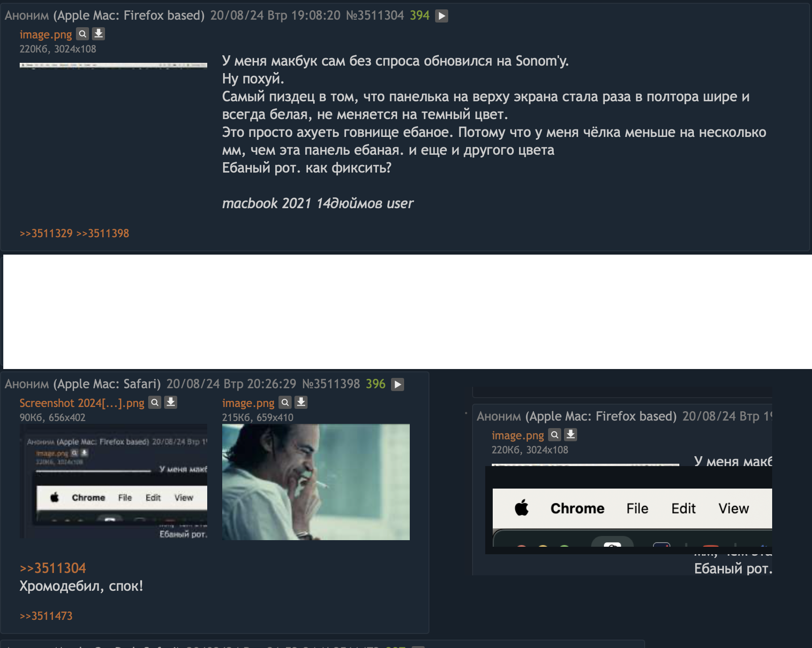812x648 pixels.
Task: Expand the thin menu bar thumbnail in post 394
Action: tap(113, 65)
